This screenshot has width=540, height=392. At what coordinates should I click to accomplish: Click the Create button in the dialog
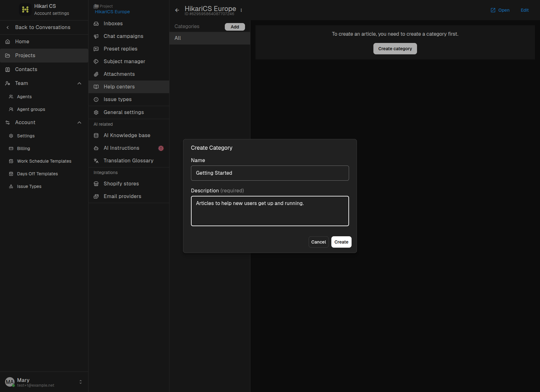coord(341,242)
